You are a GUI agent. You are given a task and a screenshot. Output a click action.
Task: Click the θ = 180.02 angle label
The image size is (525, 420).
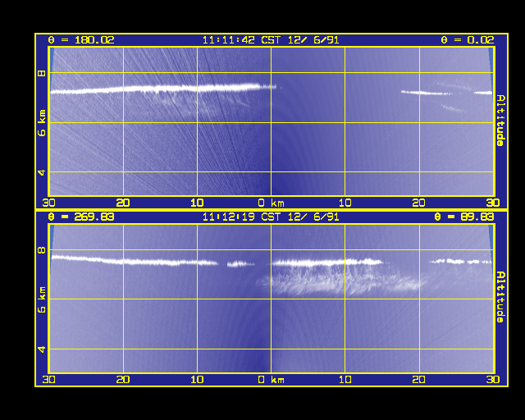(x=81, y=40)
